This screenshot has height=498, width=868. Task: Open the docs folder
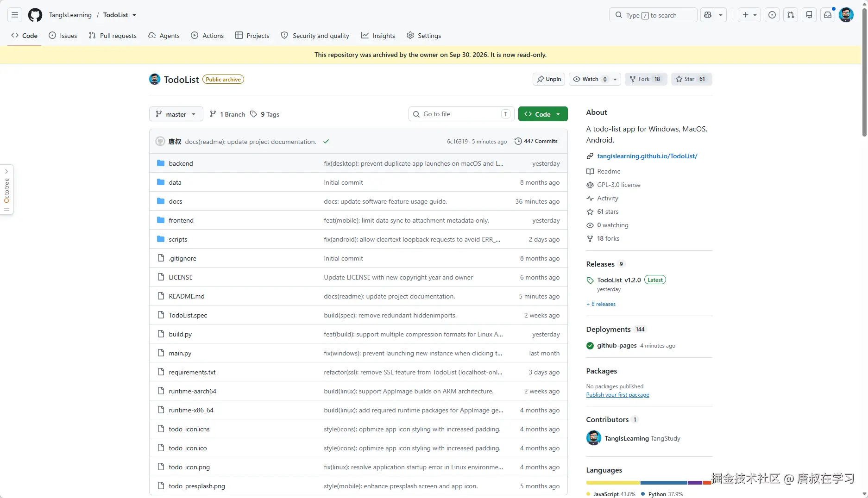pos(176,201)
